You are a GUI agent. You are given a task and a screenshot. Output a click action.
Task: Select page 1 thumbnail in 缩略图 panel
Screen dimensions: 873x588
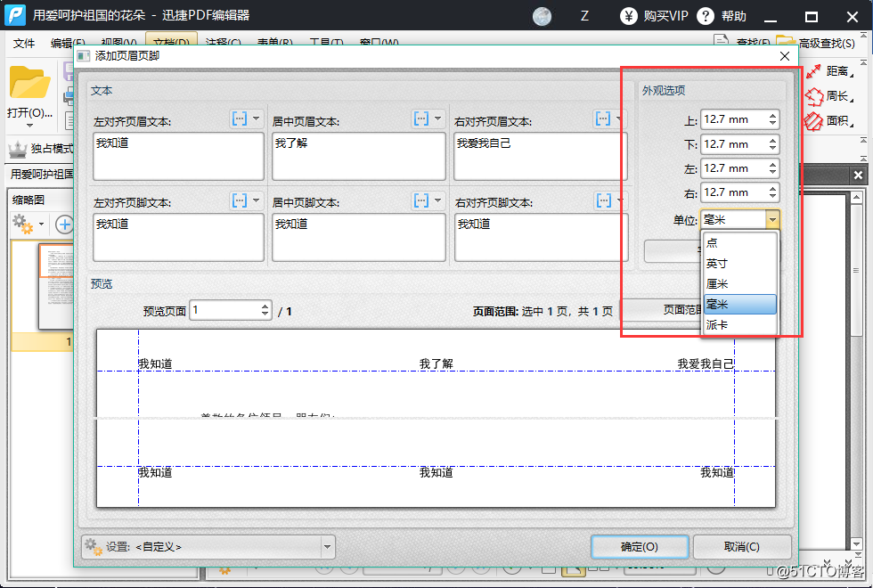pyautogui.click(x=55, y=286)
